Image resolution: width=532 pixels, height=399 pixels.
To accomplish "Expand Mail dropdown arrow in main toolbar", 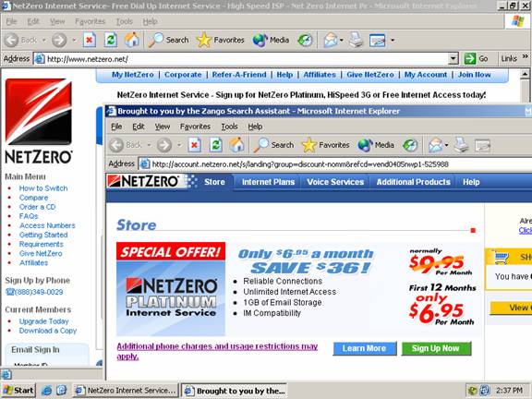I will tap(342, 40).
